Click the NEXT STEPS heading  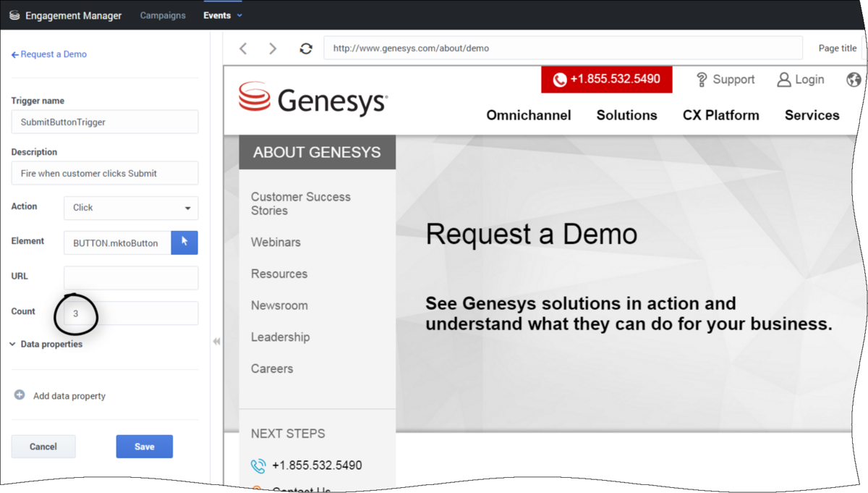[x=288, y=434]
